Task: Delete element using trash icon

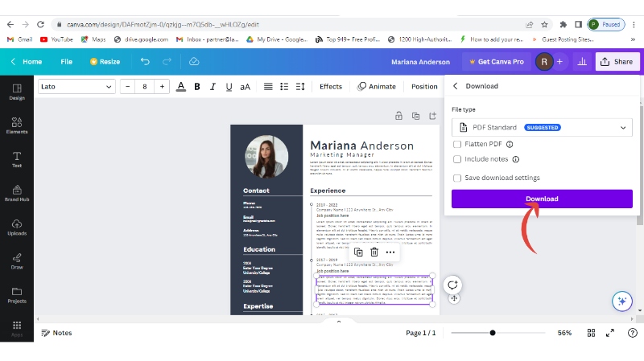Action: [x=374, y=252]
